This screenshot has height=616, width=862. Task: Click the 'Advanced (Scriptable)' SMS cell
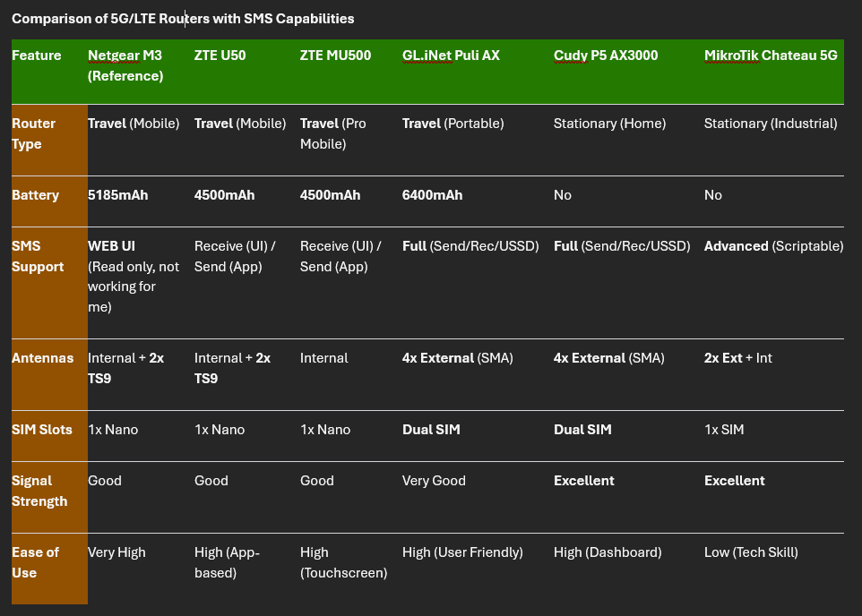coord(773,246)
